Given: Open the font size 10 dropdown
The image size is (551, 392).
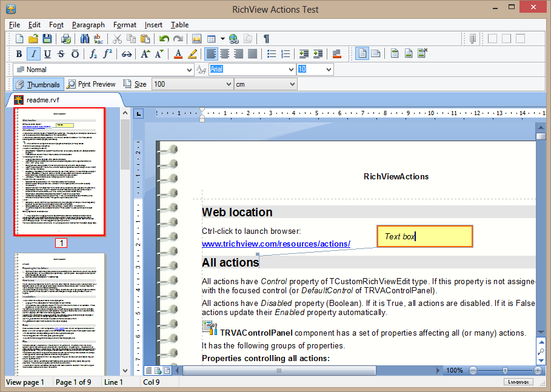Looking at the screenshot, I should coord(329,70).
